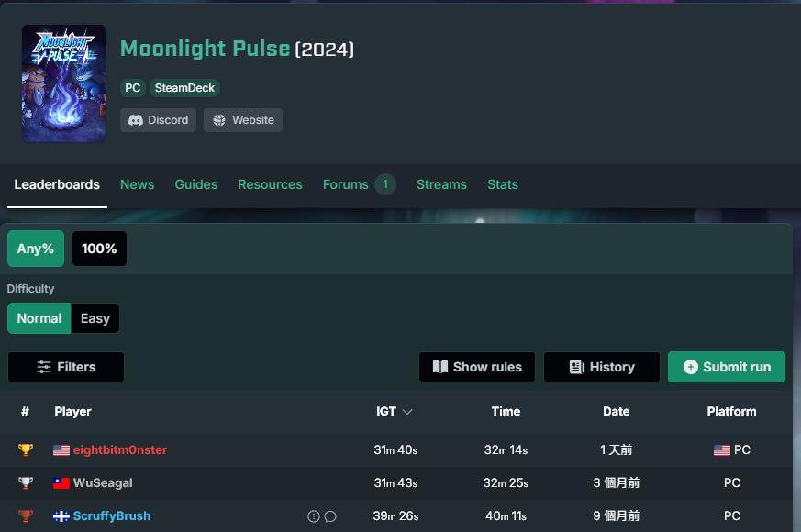801x532 pixels.
Task: Click the 39m 26s IGT value
Action: [x=395, y=515]
